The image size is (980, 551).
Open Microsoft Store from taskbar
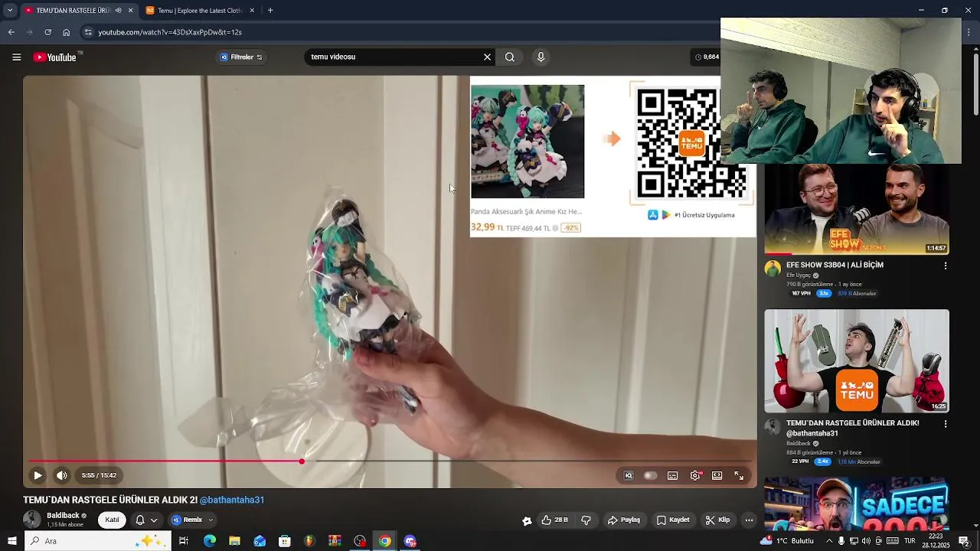tap(285, 541)
